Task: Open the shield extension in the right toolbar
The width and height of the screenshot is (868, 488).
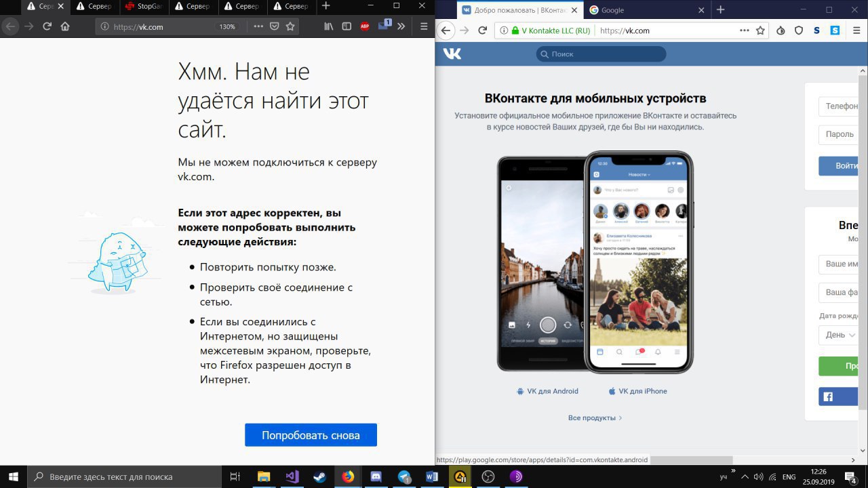Action: (x=799, y=30)
